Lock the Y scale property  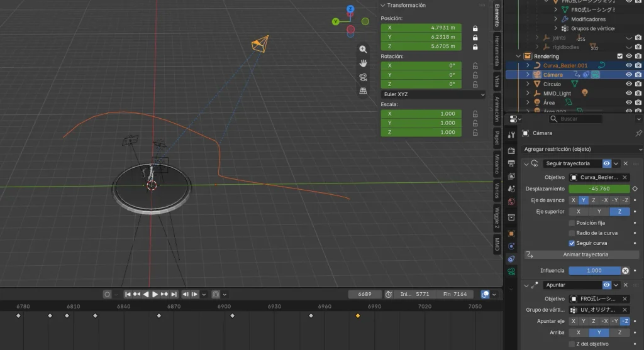coord(475,123)
